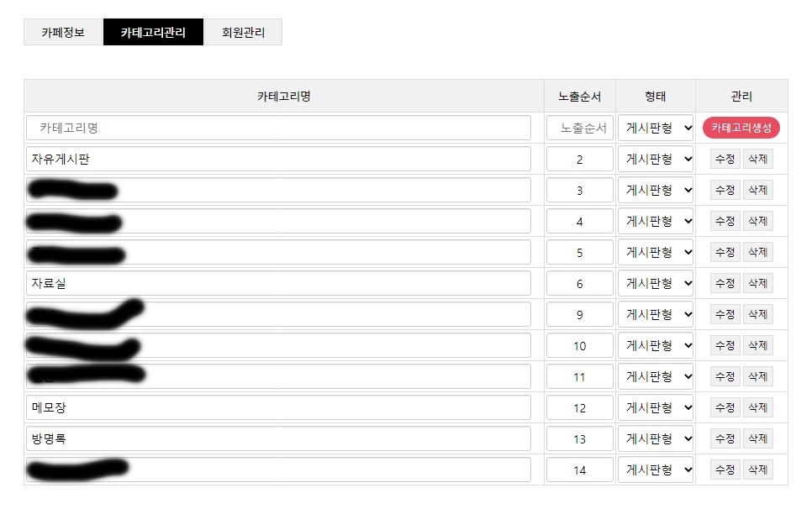Expand the 게시판형 dropdown for 자유게시판
The height and width of the screenshot is (509, 812).
pyautogui.click(x=656, y=159)
